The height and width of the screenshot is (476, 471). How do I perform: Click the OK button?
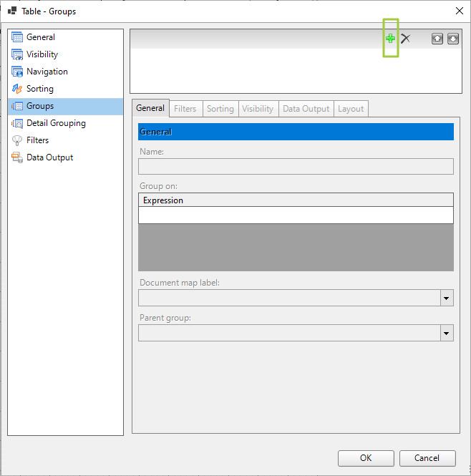click(x=366, y=458)
